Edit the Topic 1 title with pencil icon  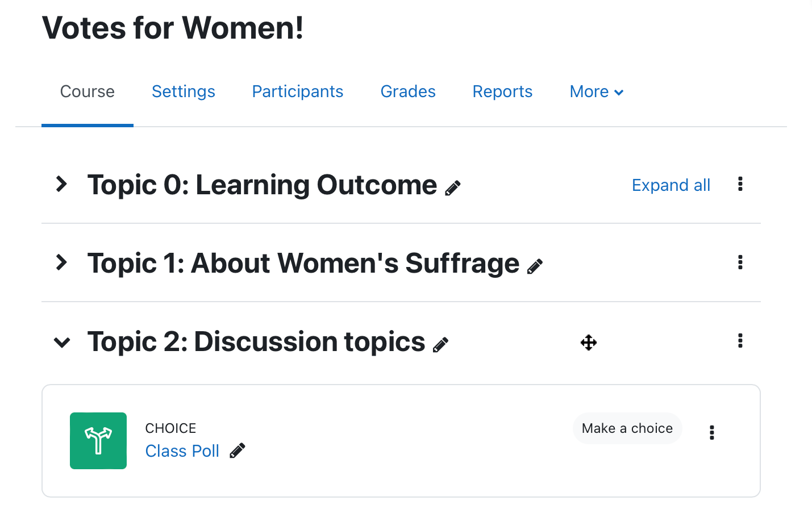click(x=535, y=266)
